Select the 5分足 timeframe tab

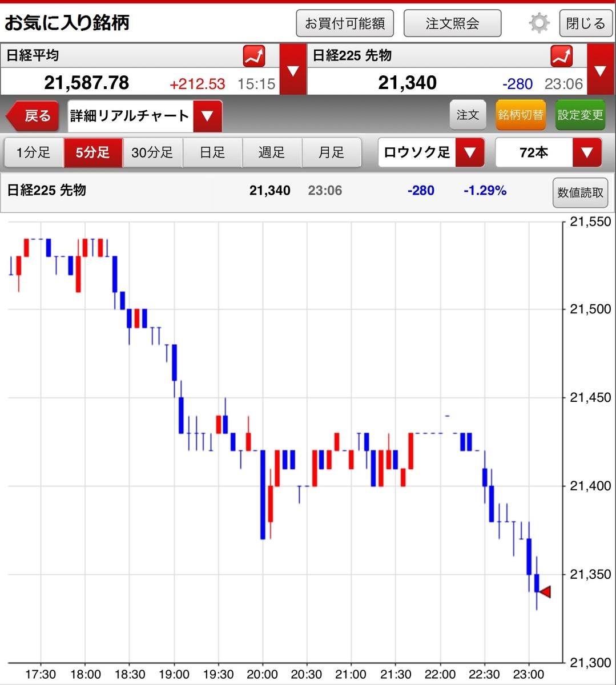[93, 152]
